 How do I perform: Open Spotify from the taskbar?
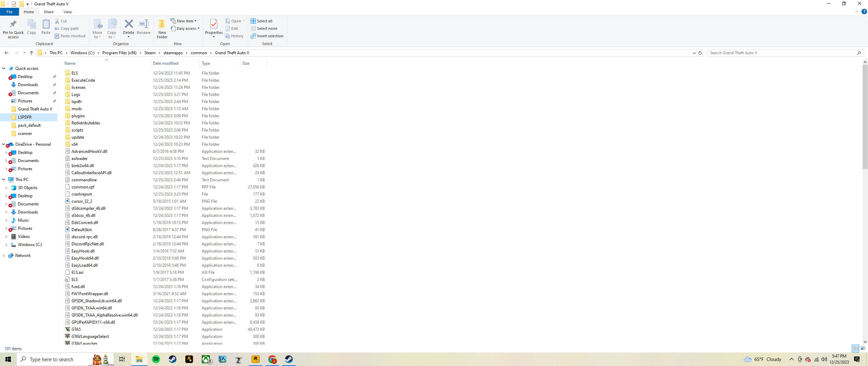pos(156,359)
